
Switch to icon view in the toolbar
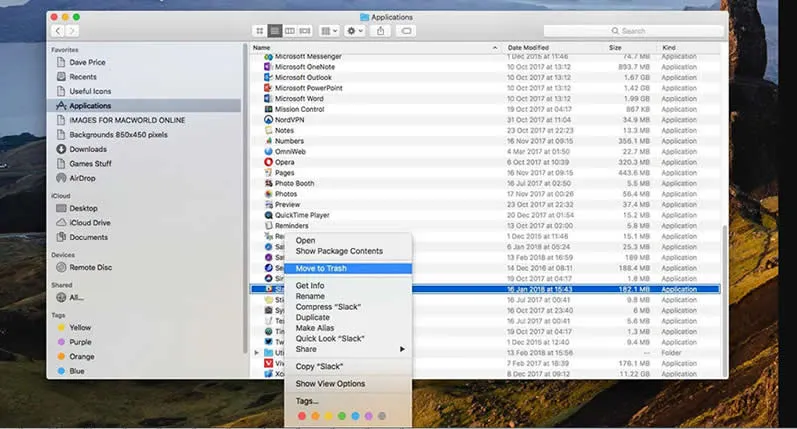[259, 31]
